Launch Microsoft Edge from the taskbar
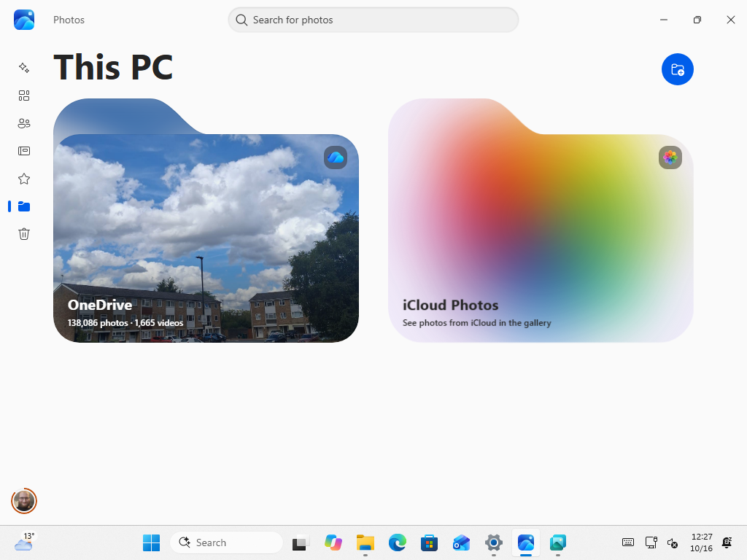The width and height of the screenshot is (747, 560). 398,542
